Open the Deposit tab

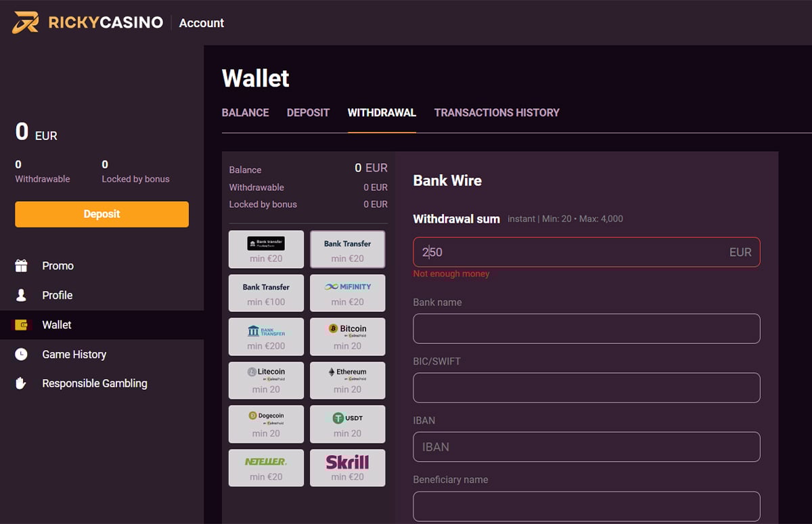point(308,112)
